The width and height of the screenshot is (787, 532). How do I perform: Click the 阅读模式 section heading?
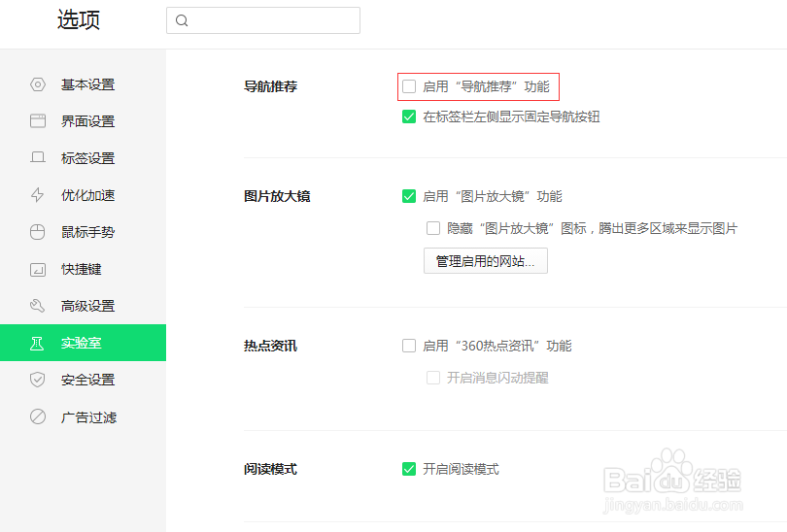click(x=270, y=469)
